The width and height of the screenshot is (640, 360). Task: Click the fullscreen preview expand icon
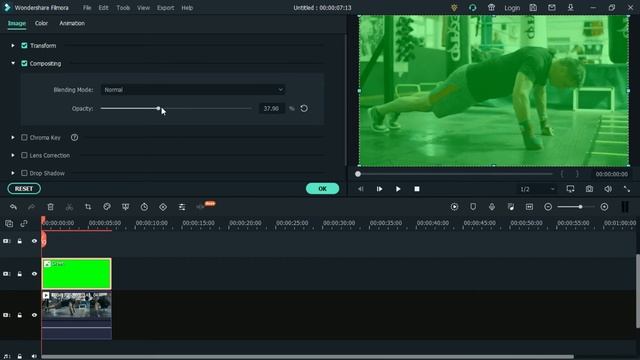(627, 189)
